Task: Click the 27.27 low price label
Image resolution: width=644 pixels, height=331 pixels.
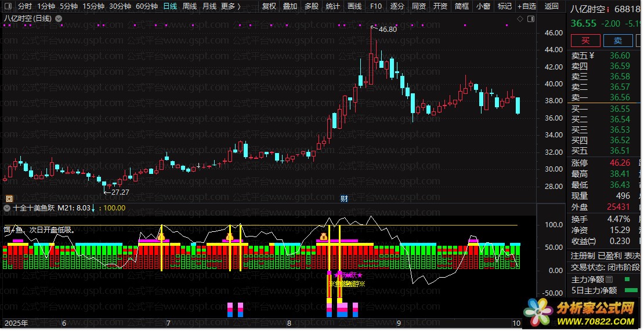Action: click(120, 192)
